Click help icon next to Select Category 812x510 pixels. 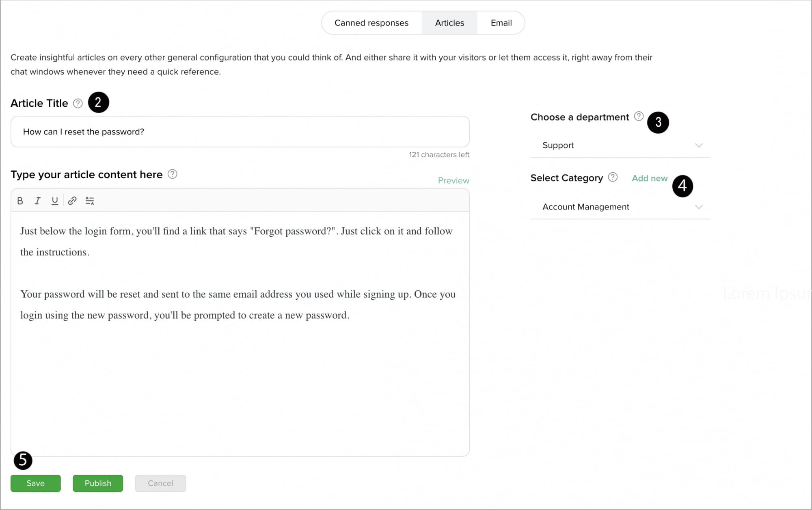(x=613, y=177)
